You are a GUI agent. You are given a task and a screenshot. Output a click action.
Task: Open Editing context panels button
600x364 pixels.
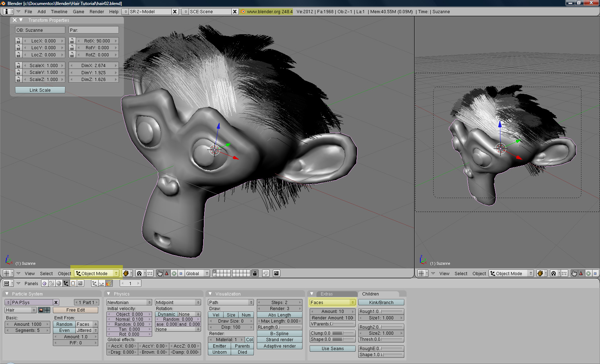[x=73, y=283]
